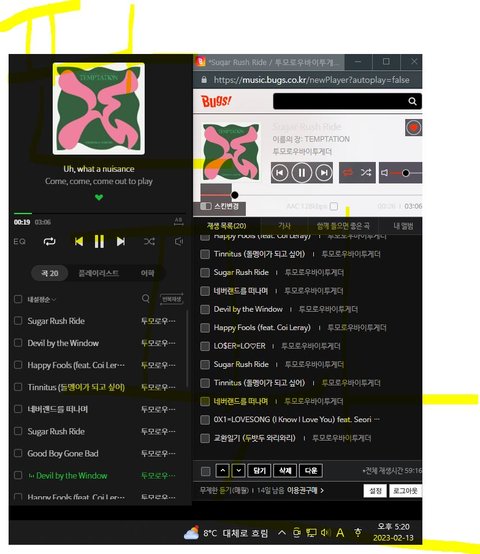
Task: Open the EQ settings
Action: click(x=19, y=241)
